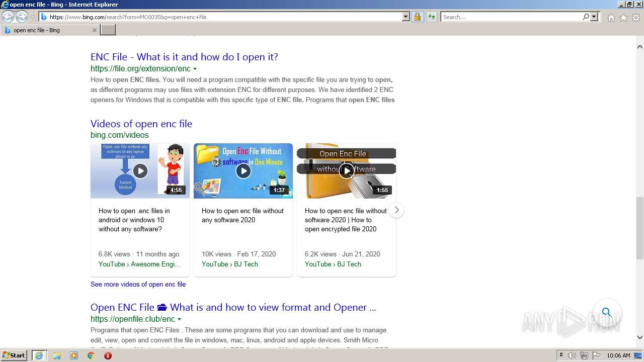
Task: Launch the media player taskbar icon
Action: (74, 355)
